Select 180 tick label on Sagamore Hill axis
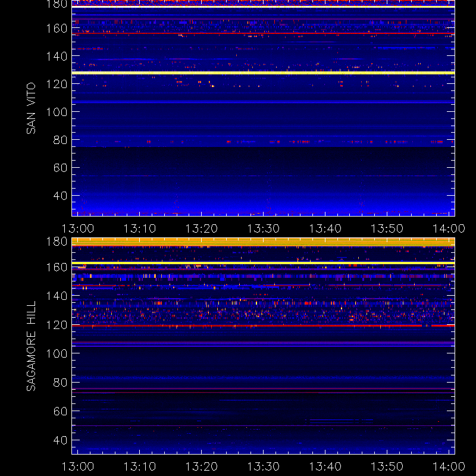 tap(57, 242)
